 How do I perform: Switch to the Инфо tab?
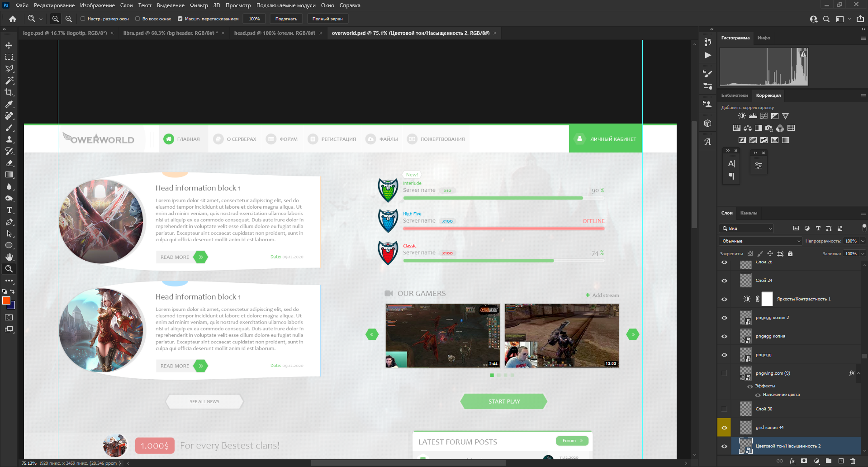[x=764, y=38]
